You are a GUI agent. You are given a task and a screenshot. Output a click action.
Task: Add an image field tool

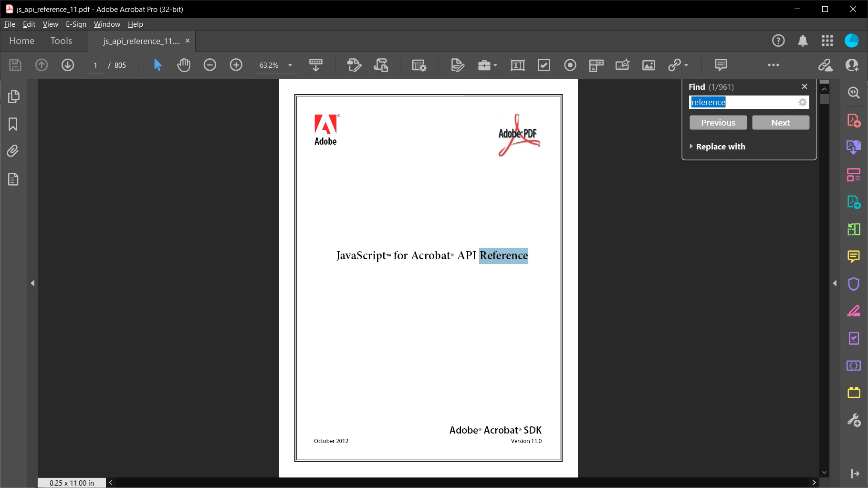click(x=648, y=65)
